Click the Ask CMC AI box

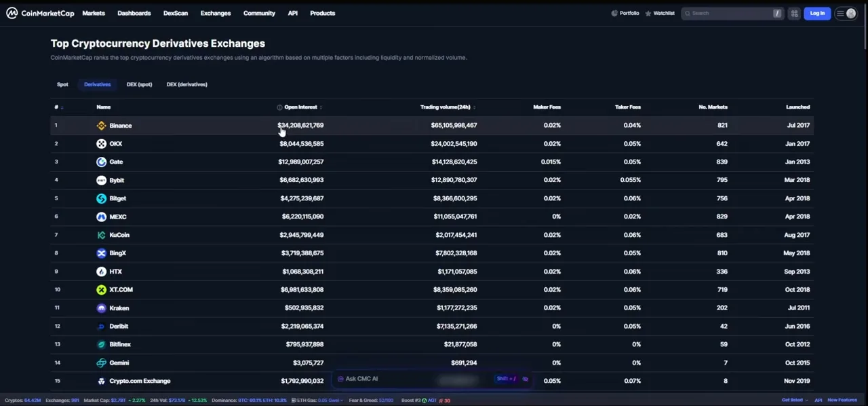[x=432, y=379]
